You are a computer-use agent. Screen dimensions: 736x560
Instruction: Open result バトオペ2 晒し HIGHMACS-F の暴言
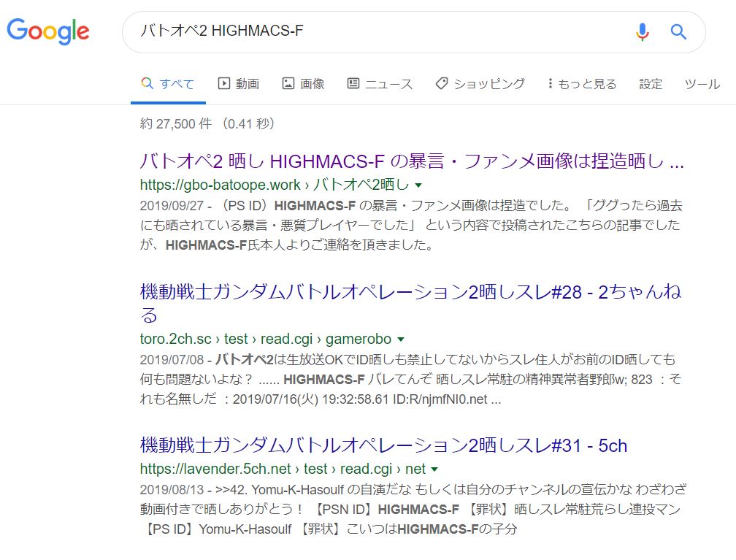(412, 161)
